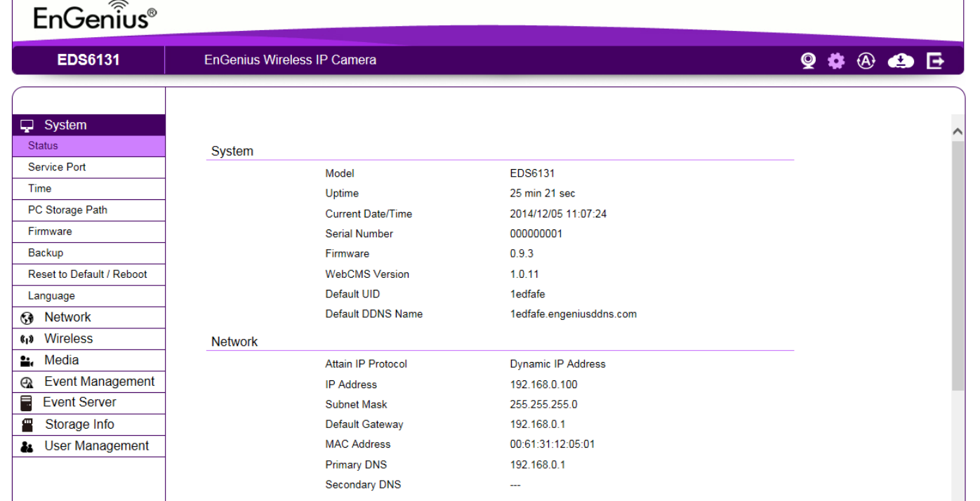Select the Status menu item

pos(88,146)
